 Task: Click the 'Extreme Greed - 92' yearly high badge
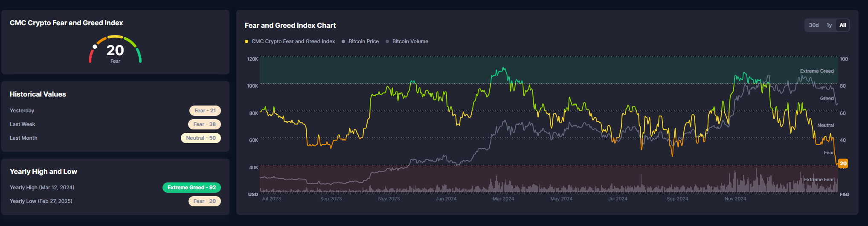(x=192, y=188)
